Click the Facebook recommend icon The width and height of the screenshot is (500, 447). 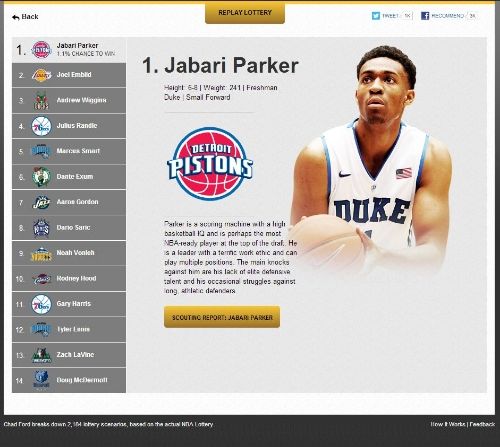[425, 16]
